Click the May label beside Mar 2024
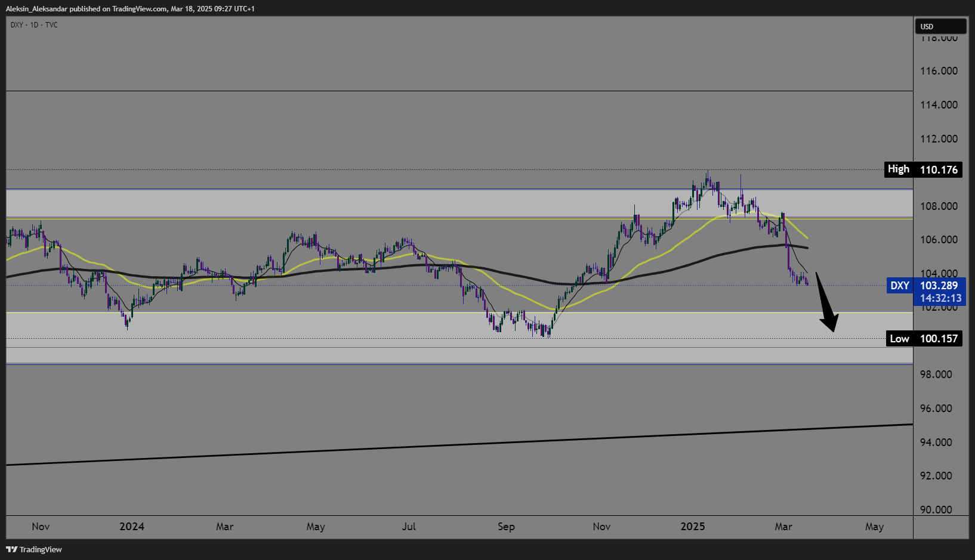Screen dimensions: 975x560 (x=316, y=527)
